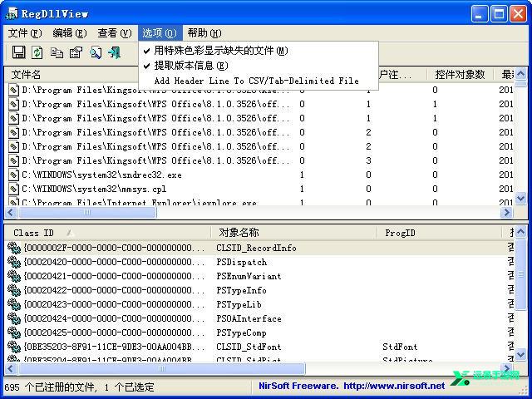Viewport: 532px width, 399px height.
Task: Sort by the ProgID column header
Action: click(440, 233)
